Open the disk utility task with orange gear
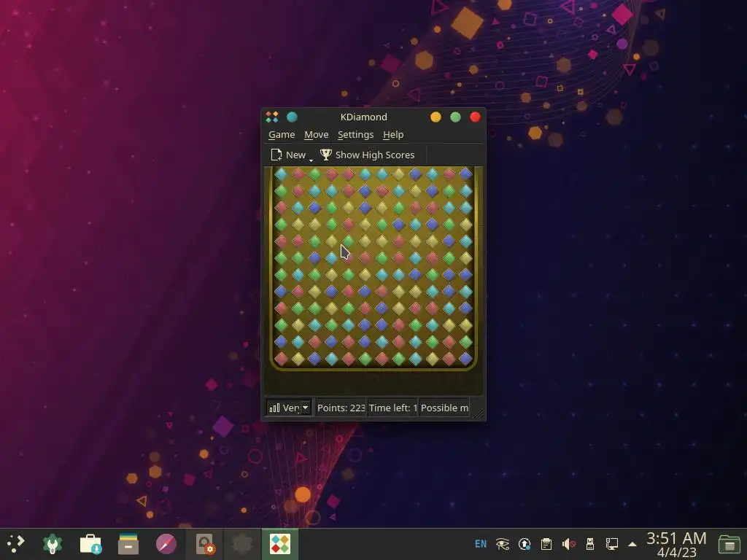Viewport: 747px width, 560px height. [205, 544]
